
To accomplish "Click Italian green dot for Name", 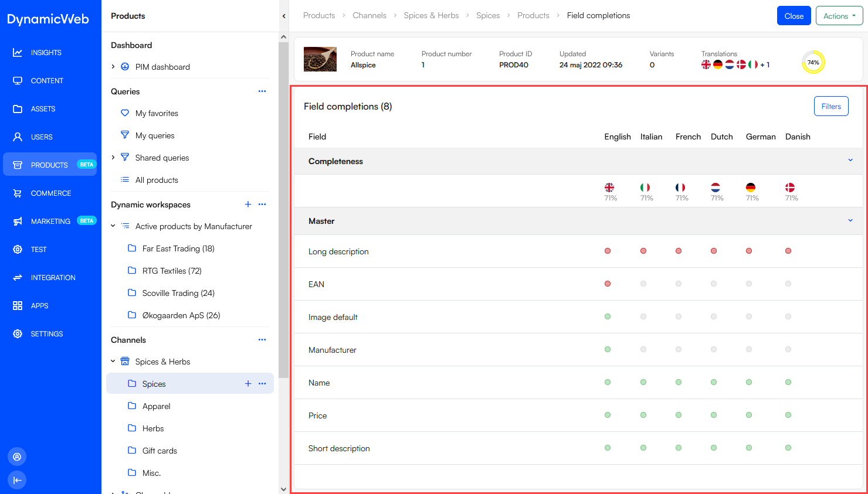I will [643, 382].
